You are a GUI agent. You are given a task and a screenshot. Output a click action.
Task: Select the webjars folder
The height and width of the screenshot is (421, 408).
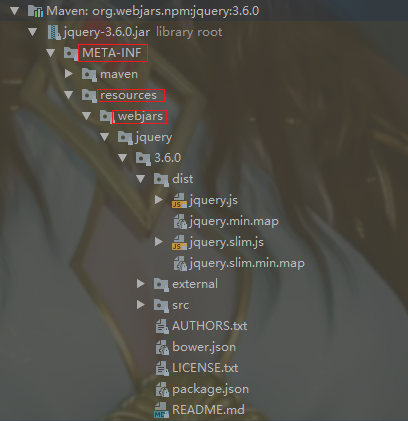(x=140, y=116)
